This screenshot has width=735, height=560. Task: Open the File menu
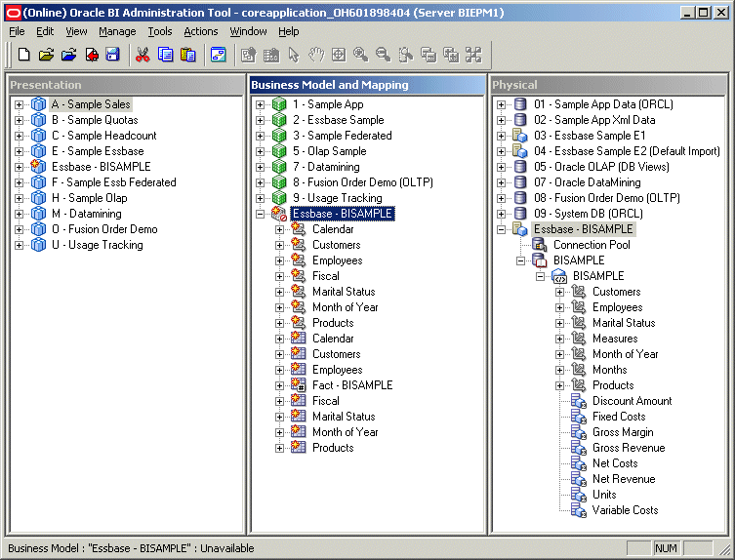click(17, 31)
